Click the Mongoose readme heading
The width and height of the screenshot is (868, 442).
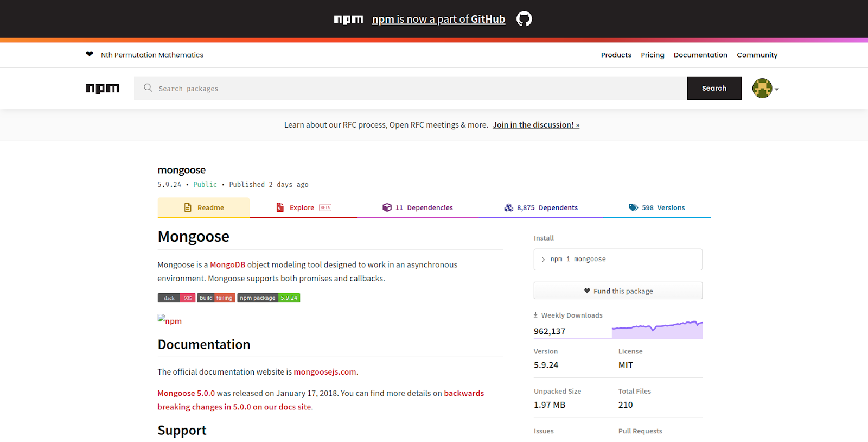click(194, 237)
